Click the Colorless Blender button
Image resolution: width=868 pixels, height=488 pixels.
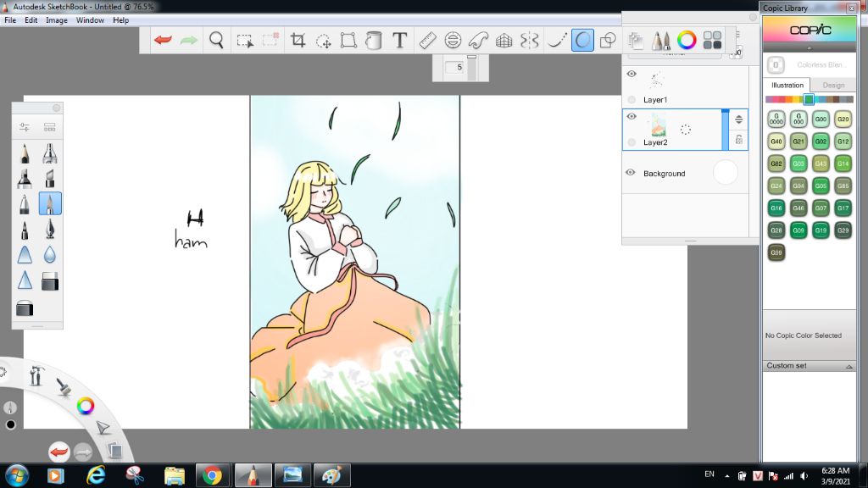[x=776, y=64]
